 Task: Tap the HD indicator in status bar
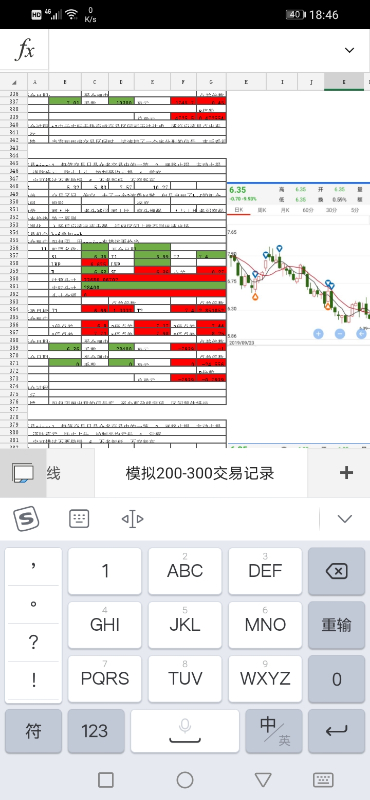[36, 14]
